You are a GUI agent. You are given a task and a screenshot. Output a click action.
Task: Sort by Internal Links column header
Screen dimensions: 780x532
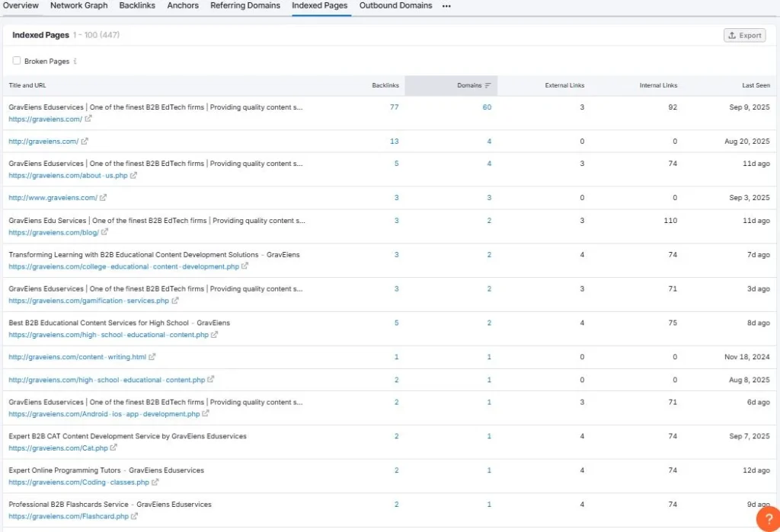659,85
